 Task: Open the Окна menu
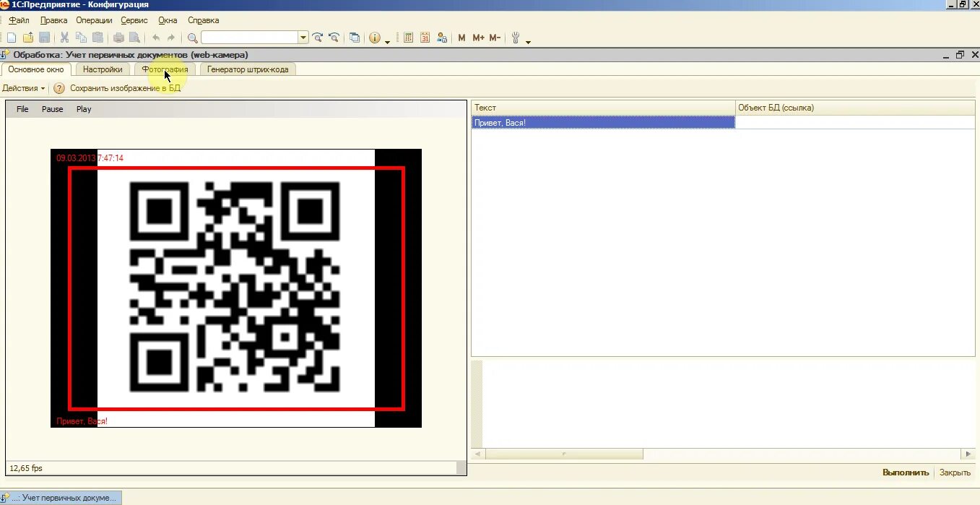click(168, 20)
